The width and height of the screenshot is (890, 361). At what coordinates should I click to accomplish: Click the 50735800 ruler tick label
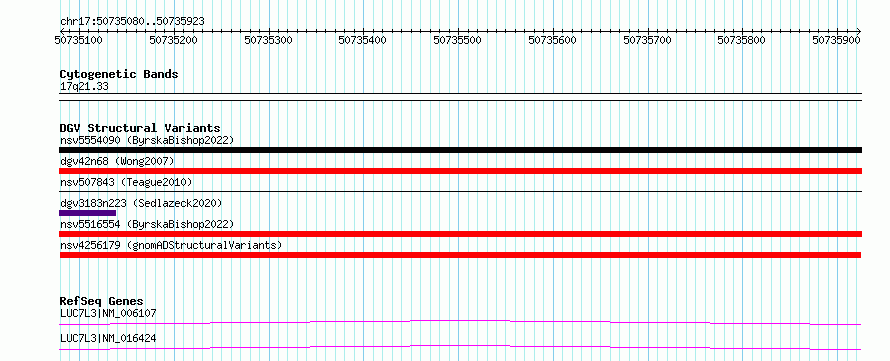tap(741, 40)
